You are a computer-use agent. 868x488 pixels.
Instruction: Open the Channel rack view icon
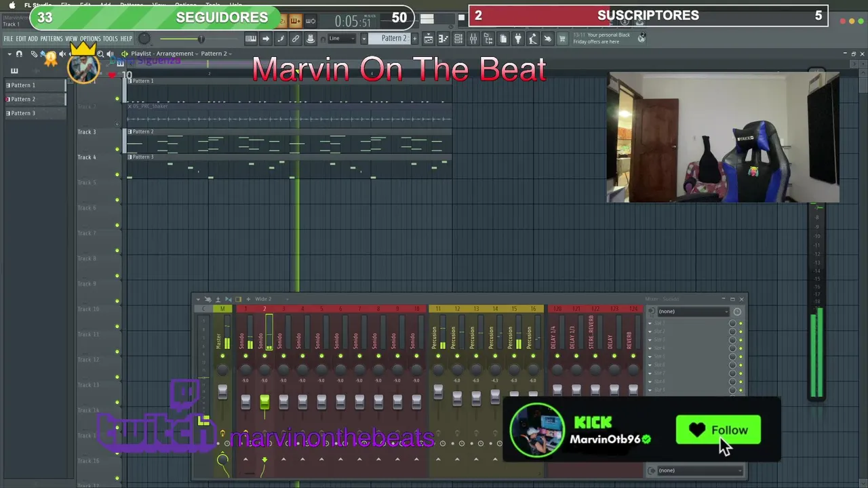click(458, 39)
